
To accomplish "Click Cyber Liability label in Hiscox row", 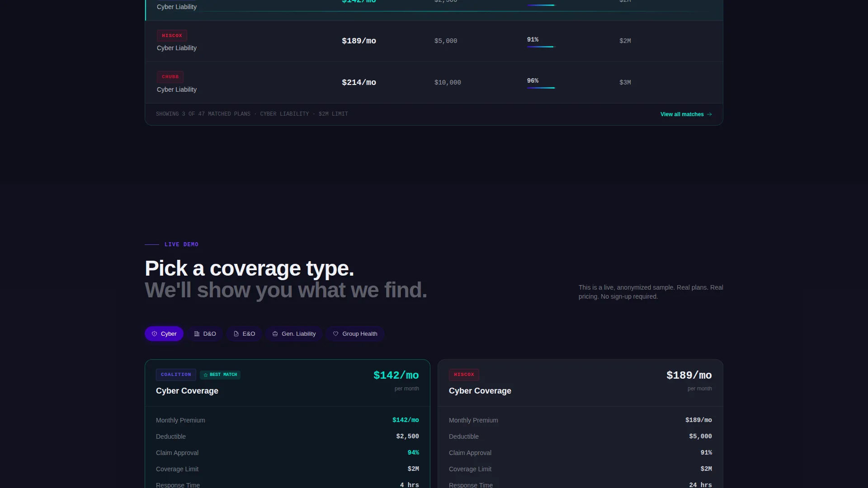I will [177, 48].
